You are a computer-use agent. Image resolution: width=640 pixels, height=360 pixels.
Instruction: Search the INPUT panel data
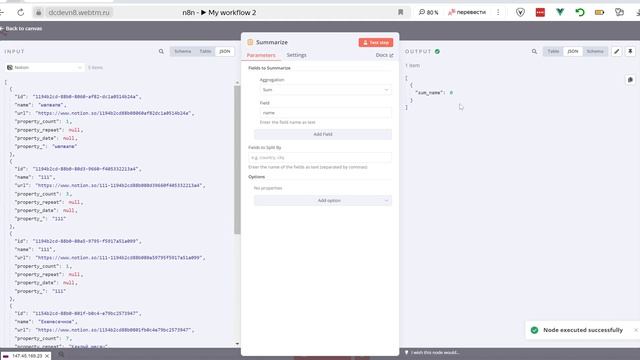[x=161, y=51]
